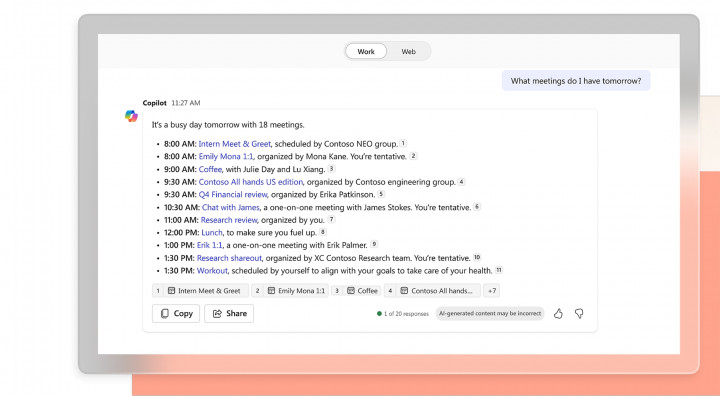Click the Copilot sender name
Screen dimensions: 720x396
[x=155, y=103]
